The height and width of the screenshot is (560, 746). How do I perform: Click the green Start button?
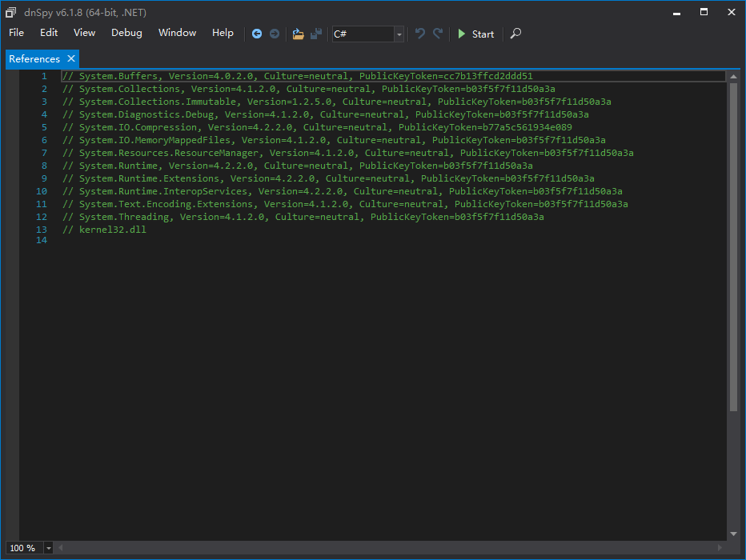click(x=475, y=34)
